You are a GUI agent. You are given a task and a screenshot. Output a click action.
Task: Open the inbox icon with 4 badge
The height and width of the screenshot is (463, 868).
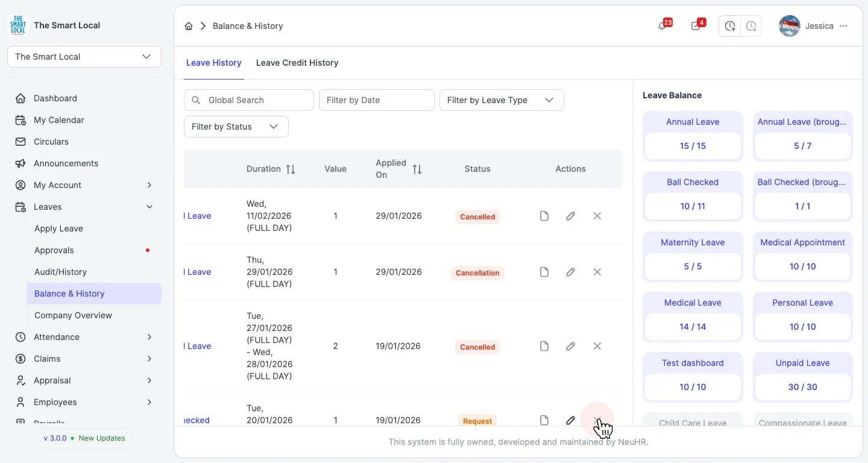(696, 26)
